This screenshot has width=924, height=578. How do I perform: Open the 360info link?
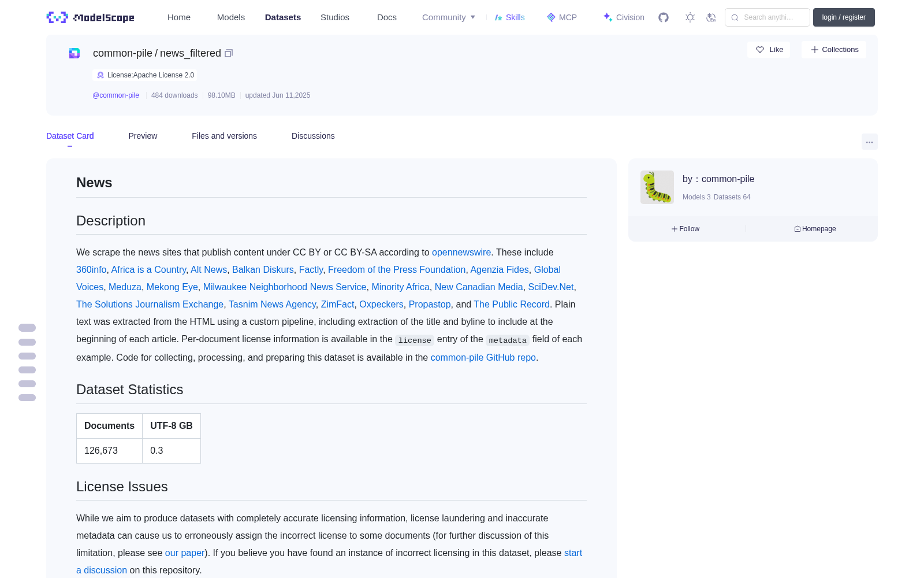pos(91,270)
